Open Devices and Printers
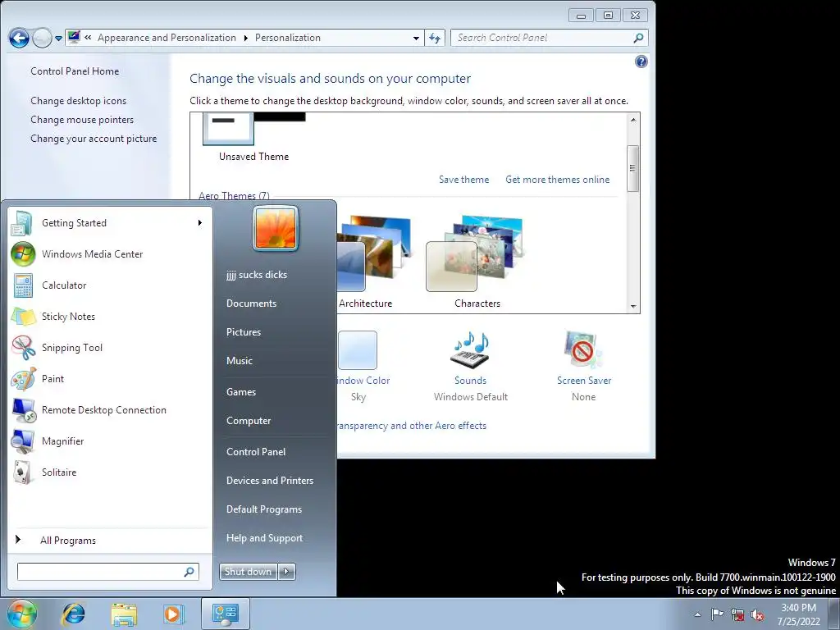The height and width of the screenshot is (630, 840). [270, 481]
